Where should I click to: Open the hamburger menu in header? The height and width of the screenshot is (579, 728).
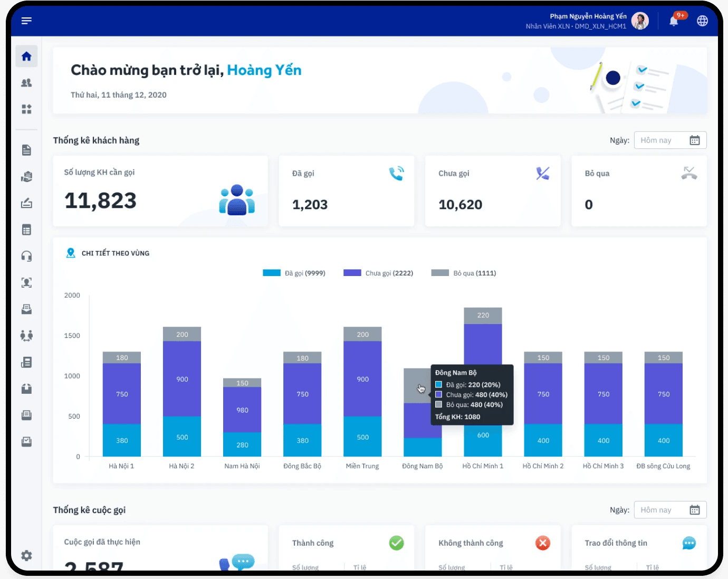tap(26, 21)
